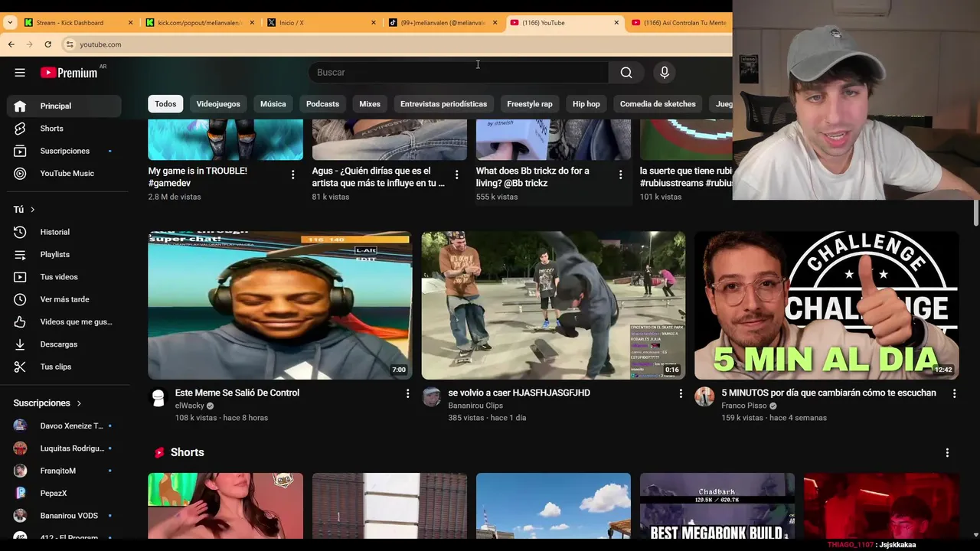The width and height of the screenshot is (980, 551).
Task: Reload the page with refresh button
Action: 47,44
